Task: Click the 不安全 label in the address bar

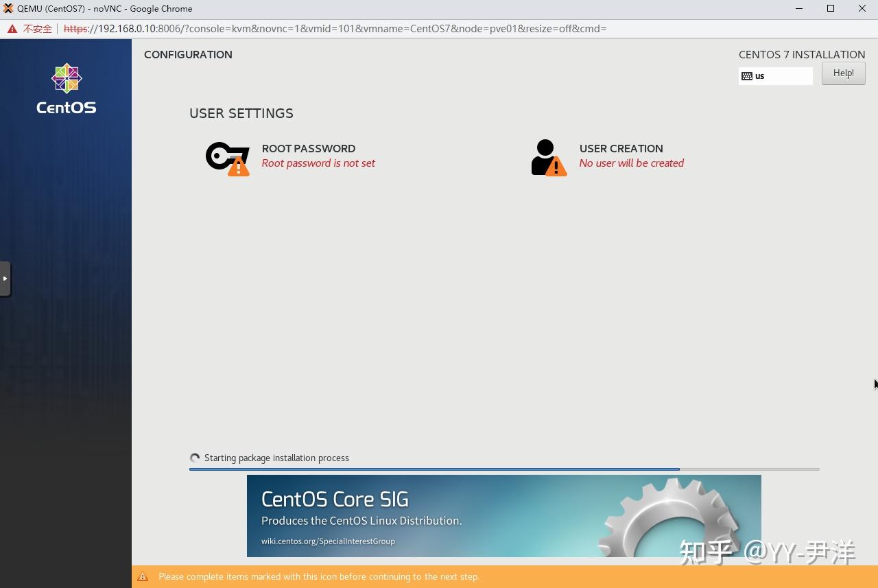Action: (x=38, y=28)
